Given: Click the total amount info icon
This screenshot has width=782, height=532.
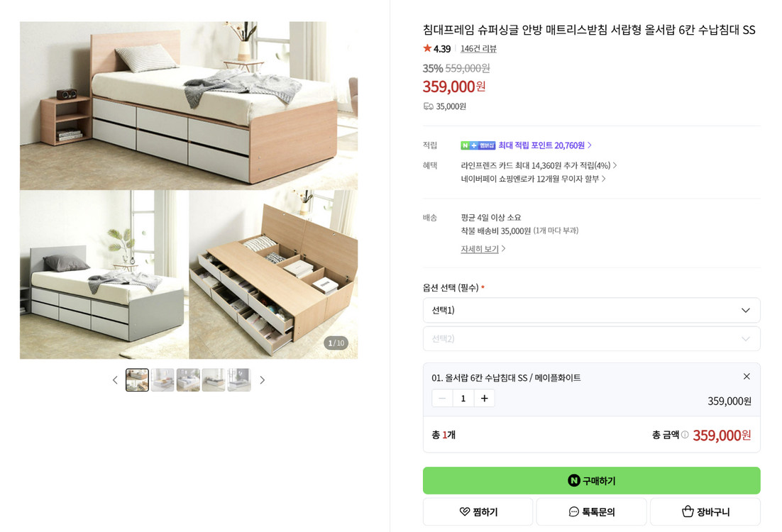Looking at the screenshot, I should point(685,435).
